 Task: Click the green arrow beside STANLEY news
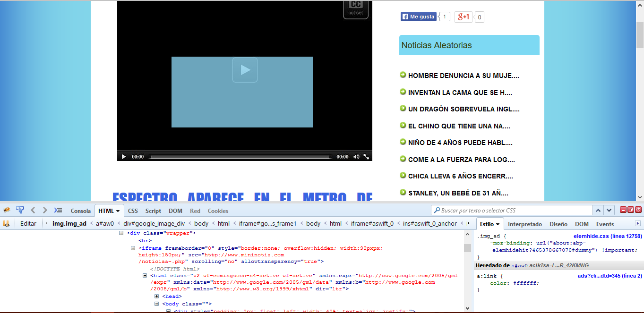click(403, 193)
